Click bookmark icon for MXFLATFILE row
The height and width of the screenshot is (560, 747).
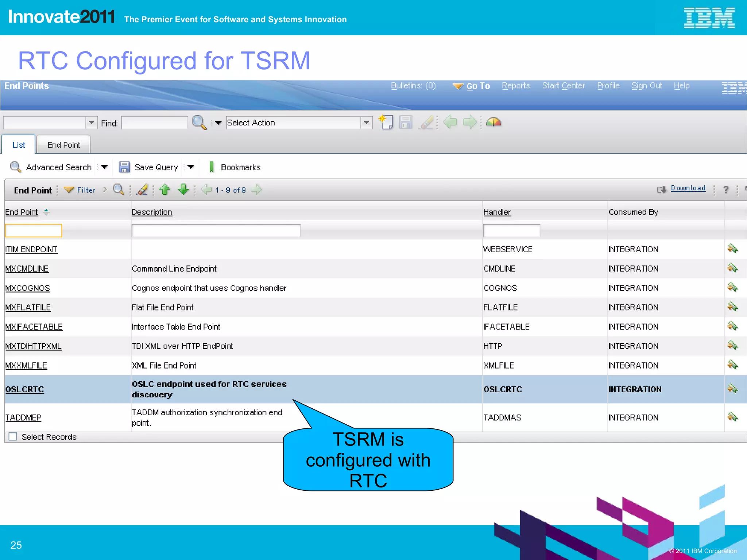click(732, 307)
